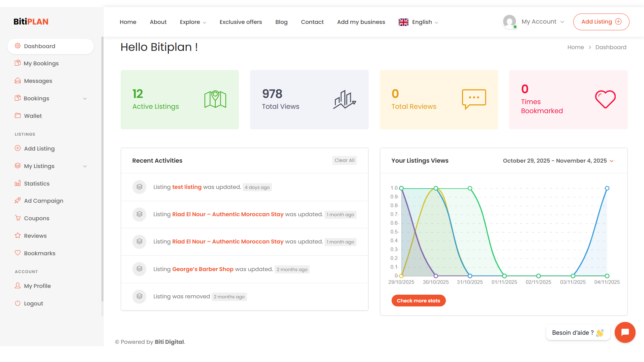This screenshot has width=644, height=362.
Task: Expand the My Listings submenu
Action: [85, 166]
